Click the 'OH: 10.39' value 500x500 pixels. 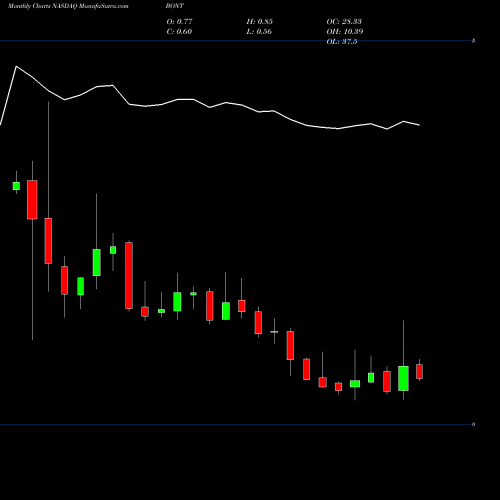[345, 32]
